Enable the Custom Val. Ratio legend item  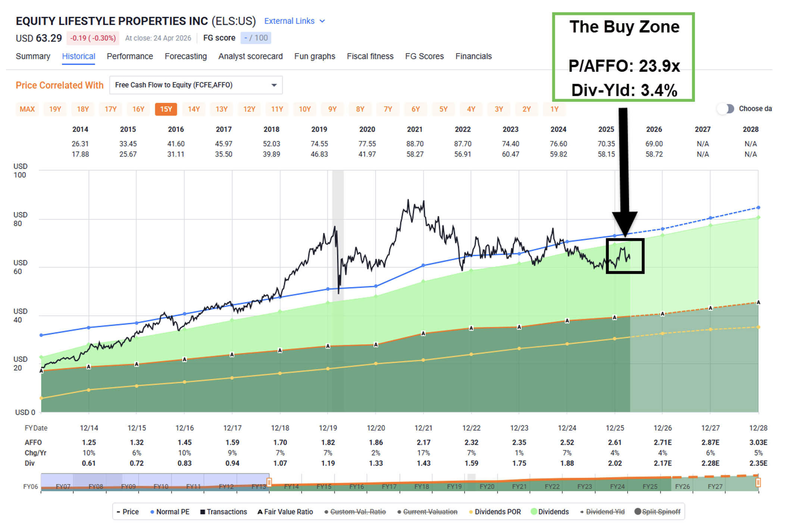tap(357, 512)
